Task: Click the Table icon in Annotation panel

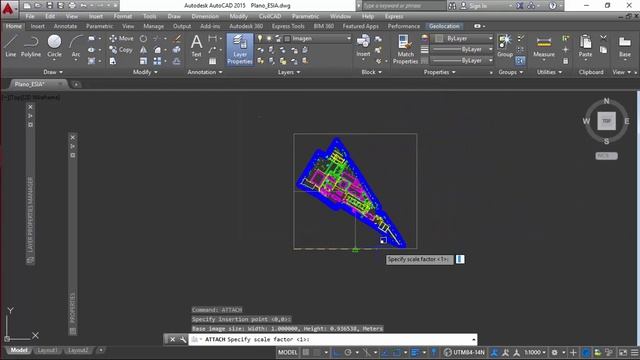Action: click(213, 61)
